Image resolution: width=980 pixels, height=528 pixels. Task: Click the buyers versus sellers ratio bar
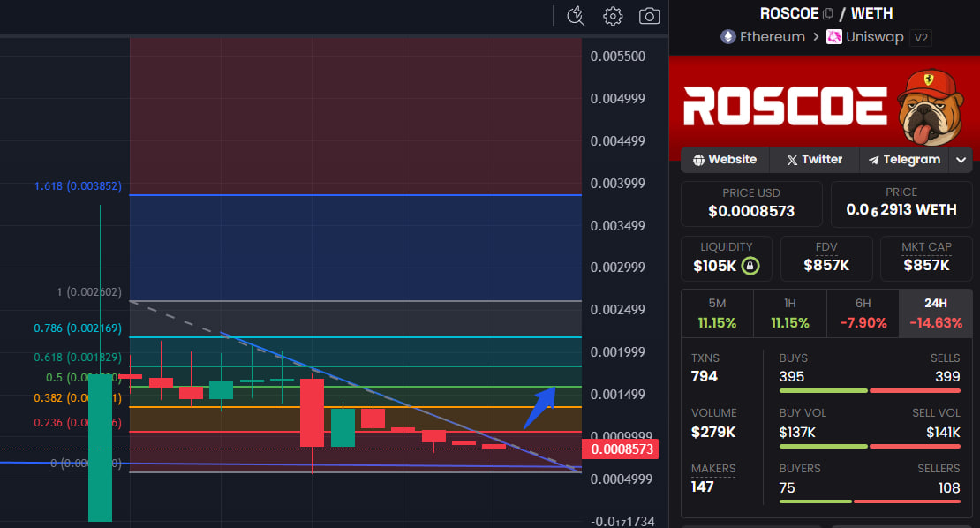[870, 502]
